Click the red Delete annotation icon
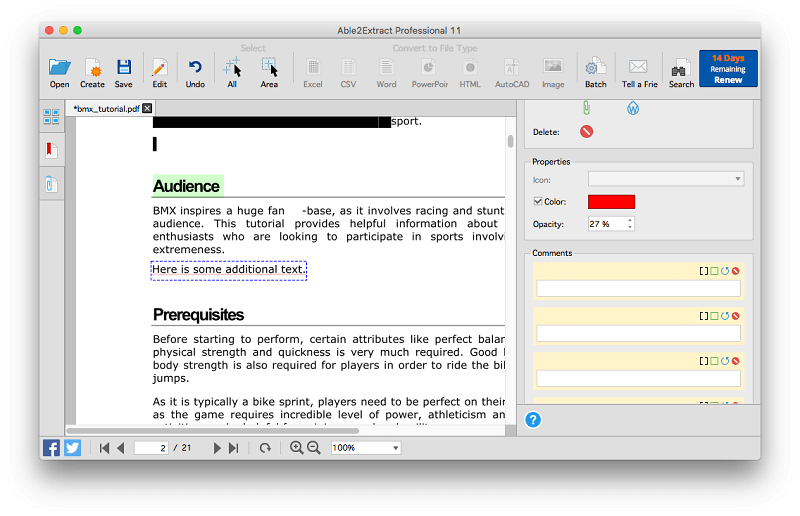Image resolution: width=800 pixels, height=516 pixels. (x=586, y=132)
